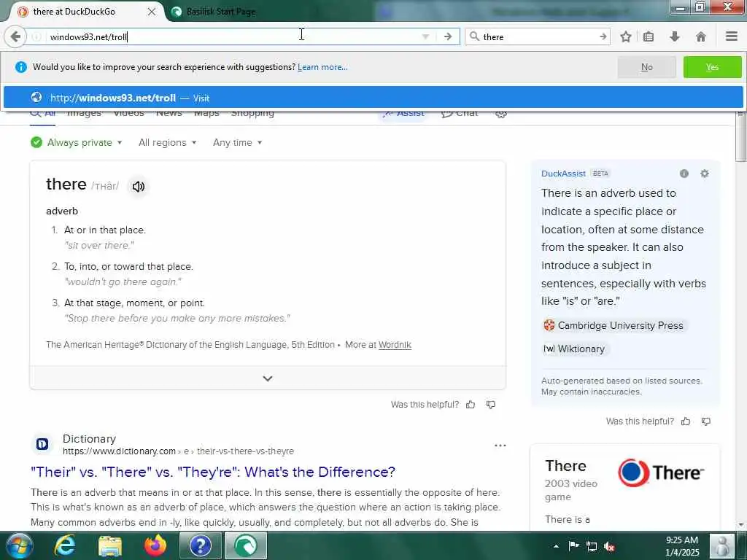
Task: Play pronunciation of 'there' speaker icon
Action: click(138, 187)
